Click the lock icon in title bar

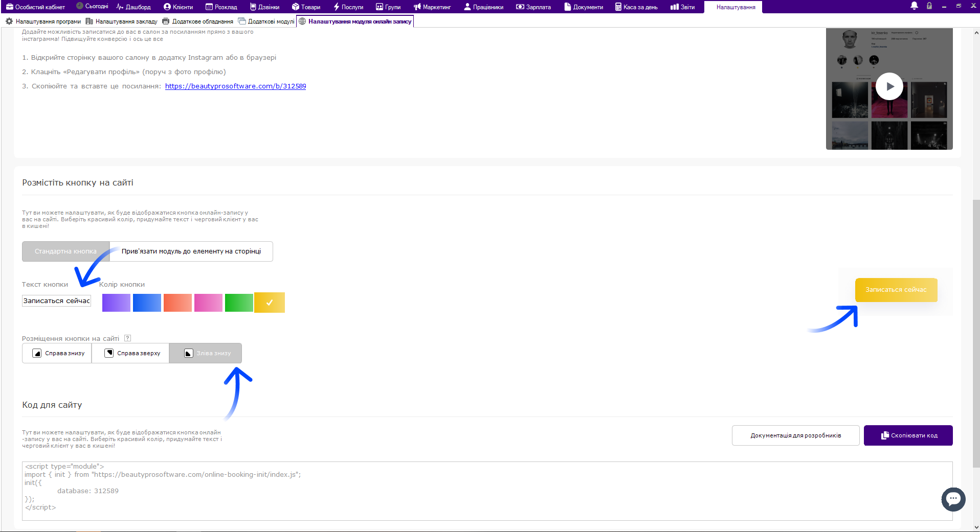click(x=929, y=6)
